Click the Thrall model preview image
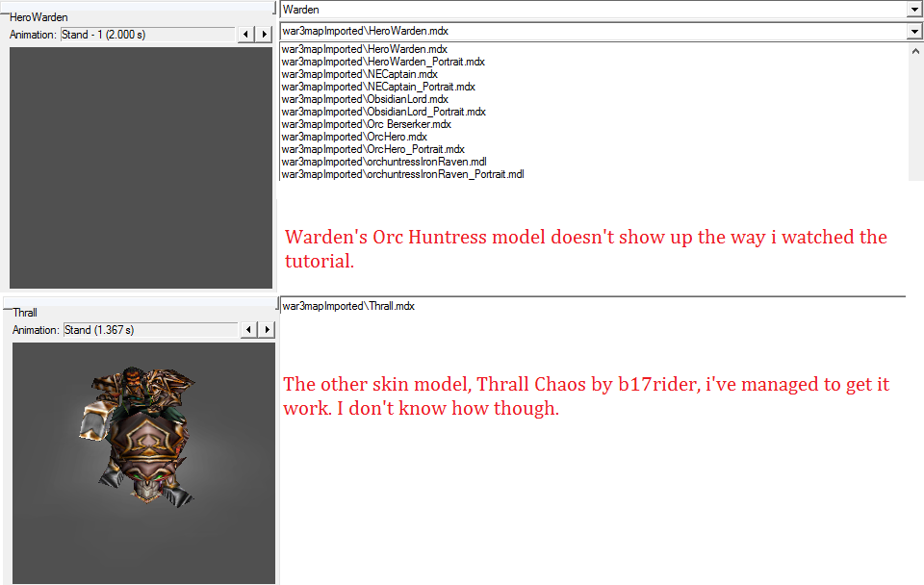 (x=143, y=463)
